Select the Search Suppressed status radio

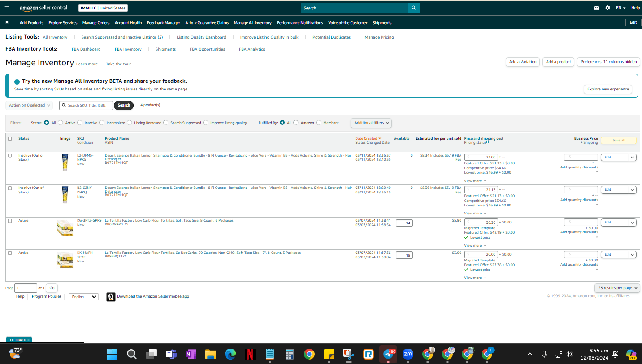166,123
